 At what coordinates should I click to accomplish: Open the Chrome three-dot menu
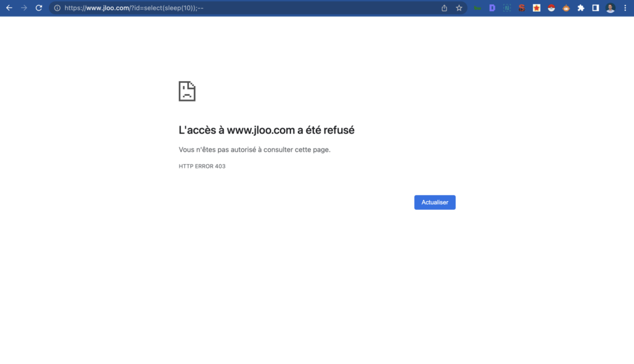(x=625, y=7)
